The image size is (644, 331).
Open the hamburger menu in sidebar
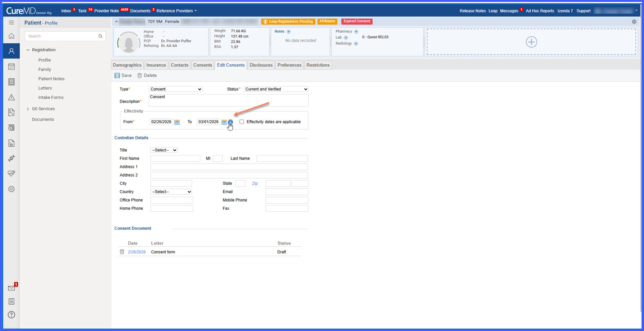[11, 23]
